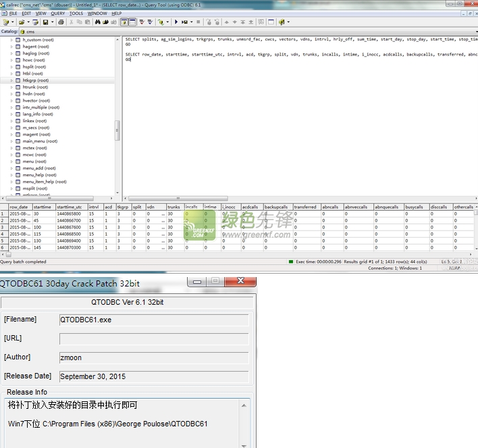
Task: Click the New query icon in toolbar
Action: 6,22
